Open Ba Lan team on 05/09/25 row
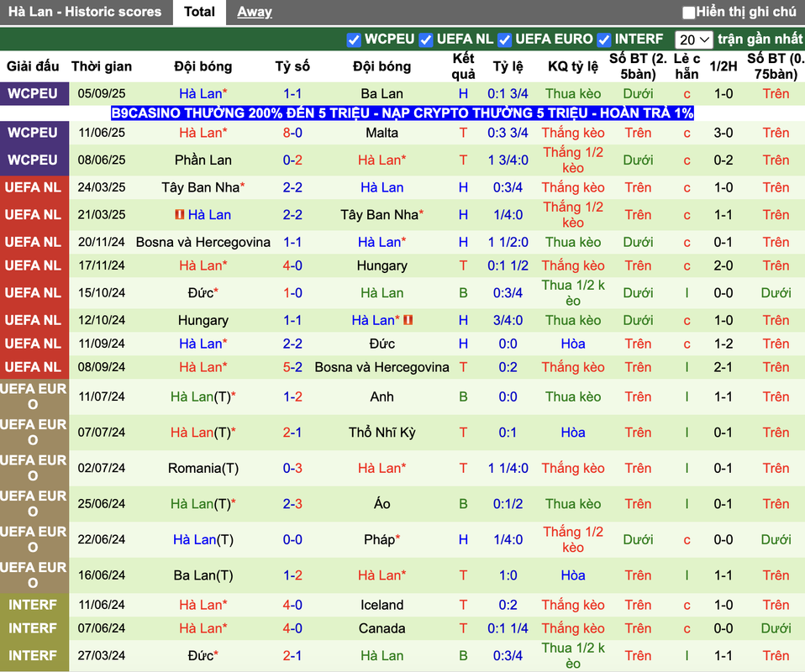This screenshot has height=672, width=805. tap(381, 94)
